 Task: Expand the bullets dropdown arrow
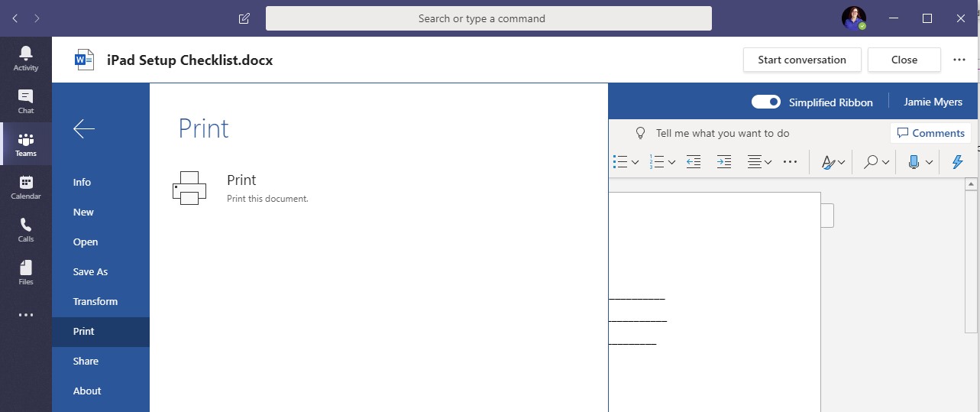pos(635,162)
